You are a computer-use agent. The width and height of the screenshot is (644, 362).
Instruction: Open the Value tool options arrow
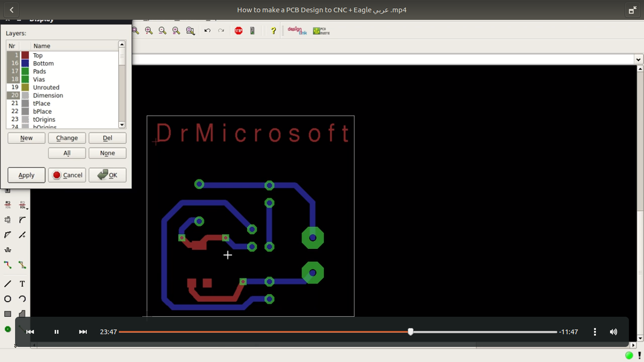27,208
